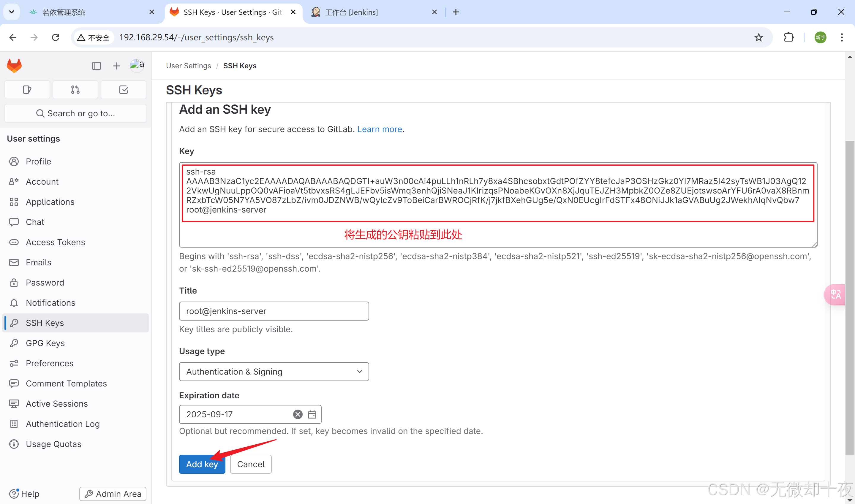Expand the Usage type dropdown

click(274, 372)
